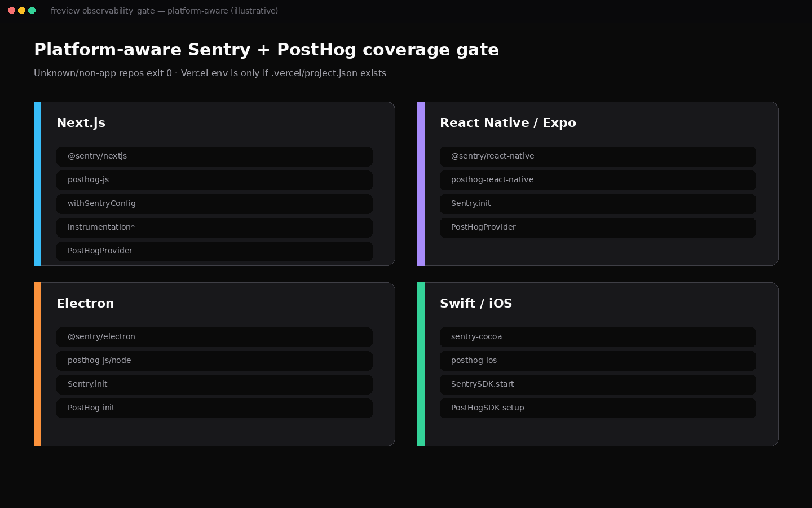
Task: Click the '@sentry/react-native' row
Action: [x=598, y=156]
